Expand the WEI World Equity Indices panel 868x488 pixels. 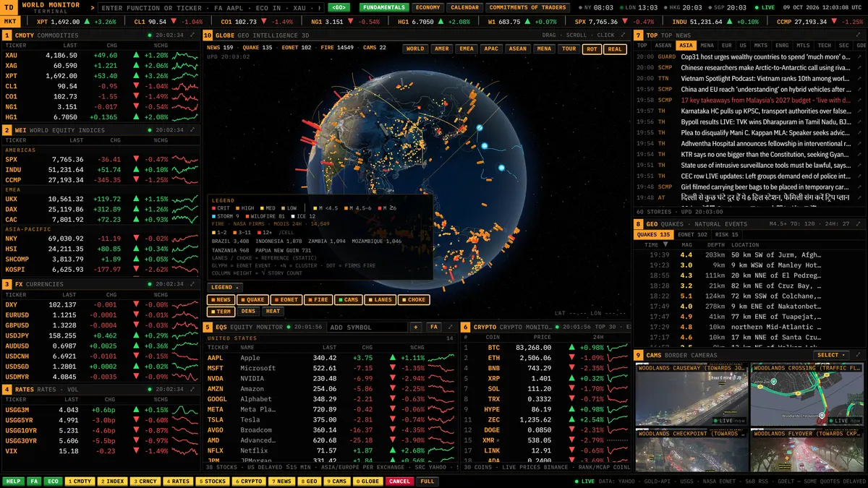(x=192, y=130)
